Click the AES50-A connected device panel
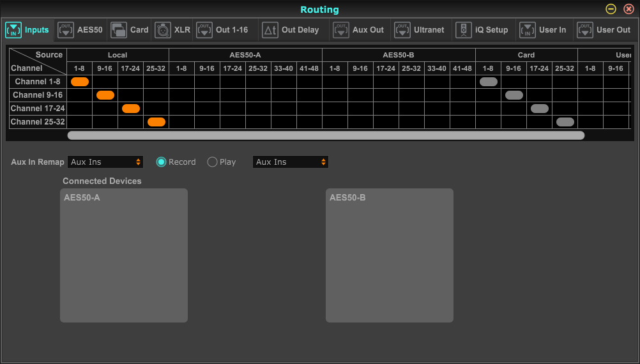This screenshot has height=364, width=640. click(124, 255)
